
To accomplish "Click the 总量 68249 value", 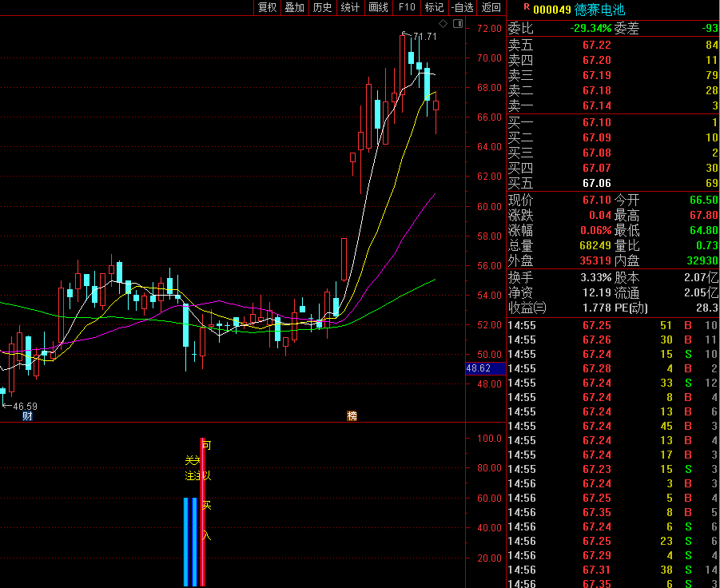I will pyautogui.click(x=595, y=245).
